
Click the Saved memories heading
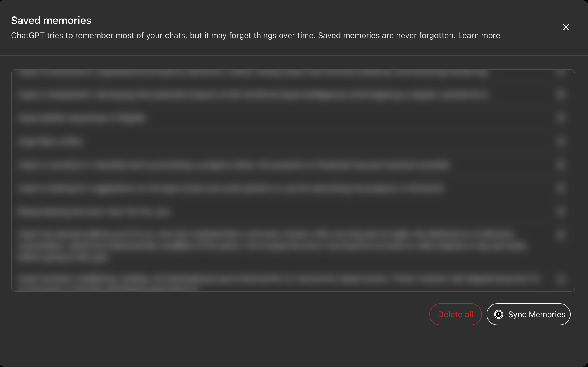click(51, 21)
